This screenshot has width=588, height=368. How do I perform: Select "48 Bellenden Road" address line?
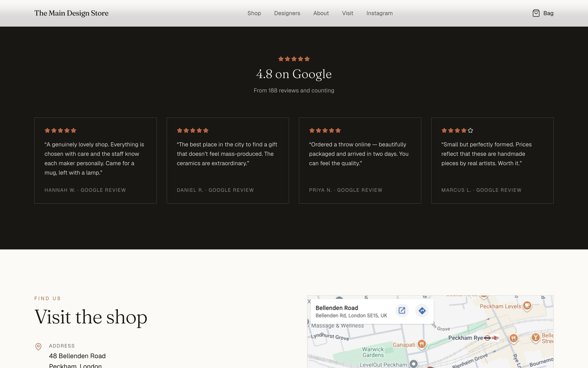tap(77, 356)
